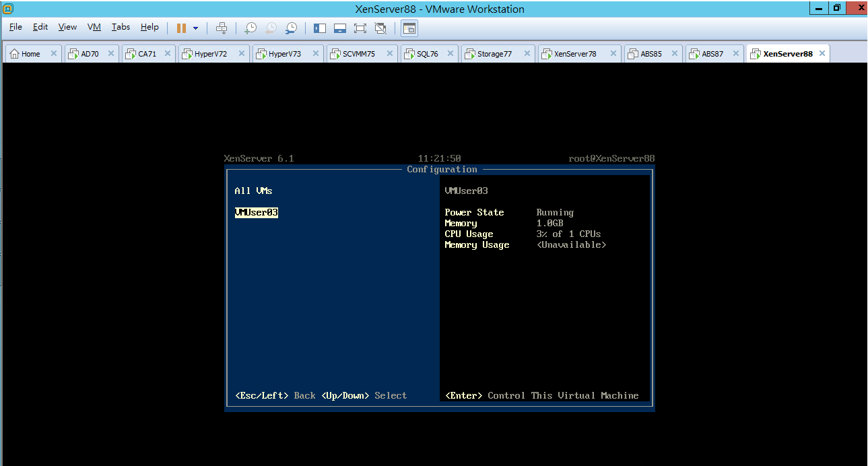Close the ABS85 tab

pos(675,54)
